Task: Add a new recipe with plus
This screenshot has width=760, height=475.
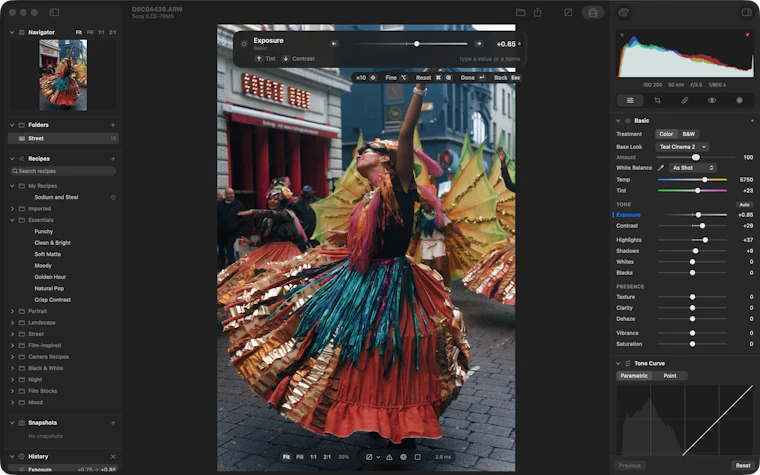Action: click(113, 159)
